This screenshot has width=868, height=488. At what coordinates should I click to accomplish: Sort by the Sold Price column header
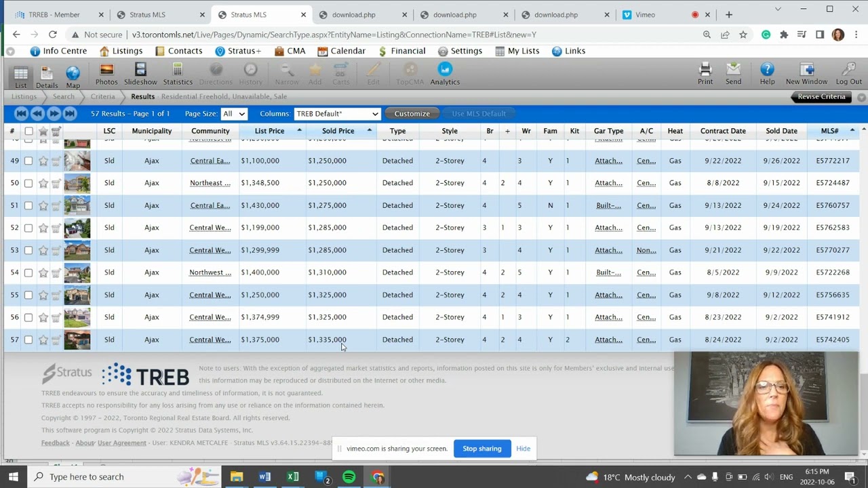[x=338, y=131]
